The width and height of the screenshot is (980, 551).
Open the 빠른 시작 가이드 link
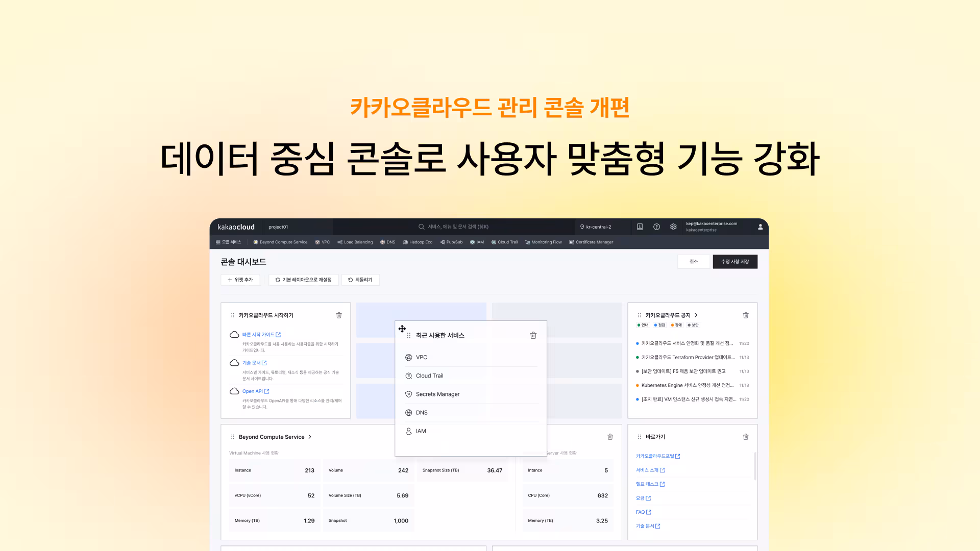click(x=261, y=335)
